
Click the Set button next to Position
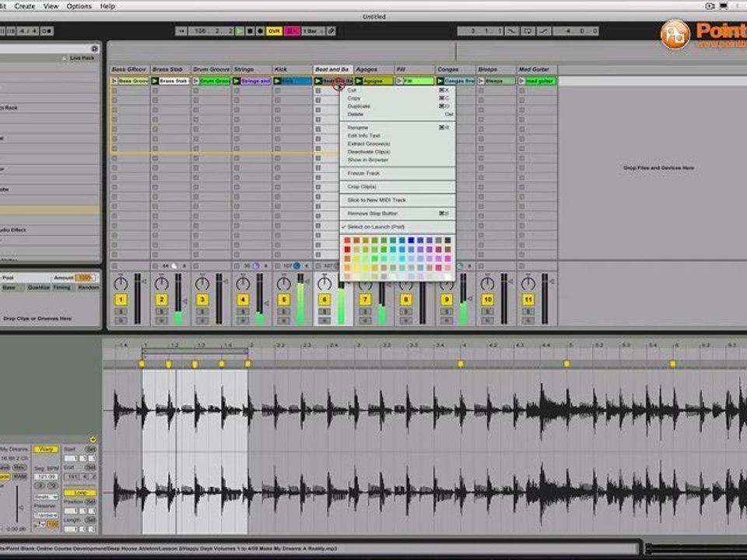coord(90,502)
